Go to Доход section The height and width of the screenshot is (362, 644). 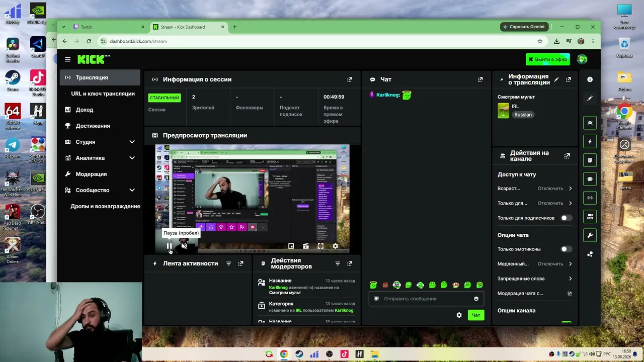(x=100, y=110)
